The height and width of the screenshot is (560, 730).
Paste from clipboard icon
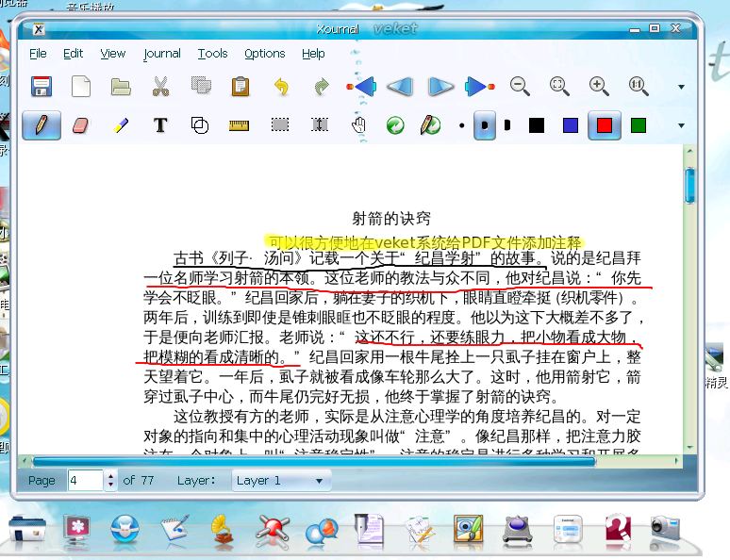click(x=241, y=87)
